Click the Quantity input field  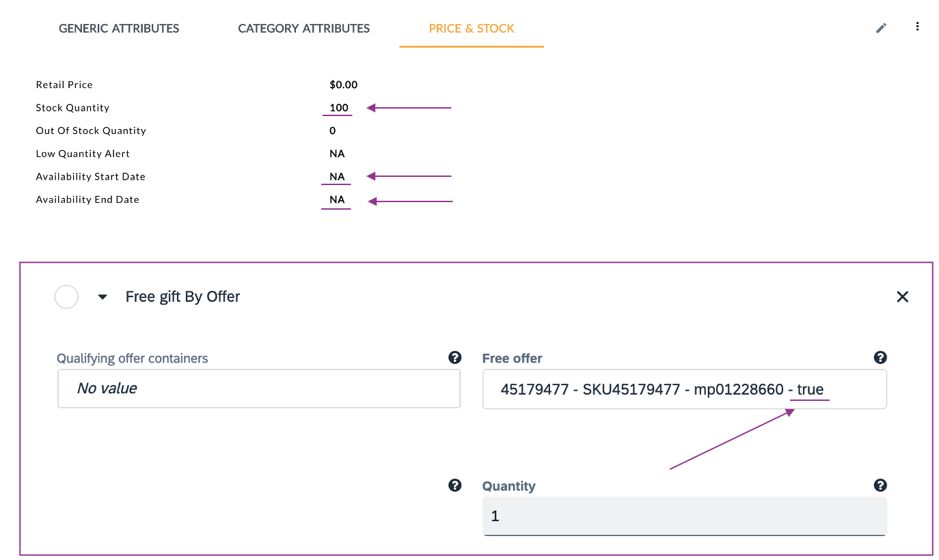(x=684, y=516)
